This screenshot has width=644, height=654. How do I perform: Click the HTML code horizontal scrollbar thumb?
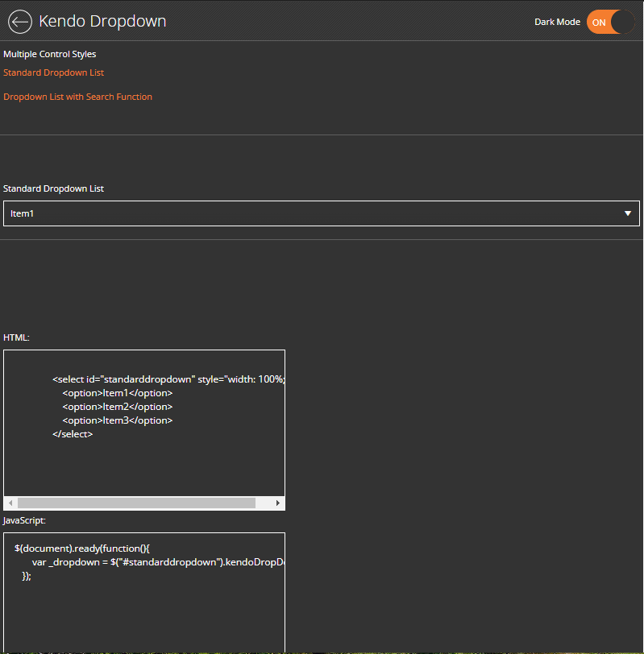point(136,503)
